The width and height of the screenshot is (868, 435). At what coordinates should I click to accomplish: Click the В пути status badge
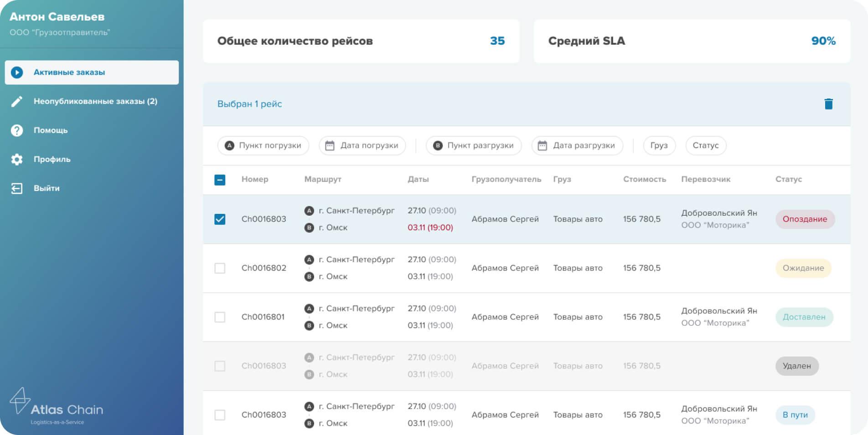point(795,415)
